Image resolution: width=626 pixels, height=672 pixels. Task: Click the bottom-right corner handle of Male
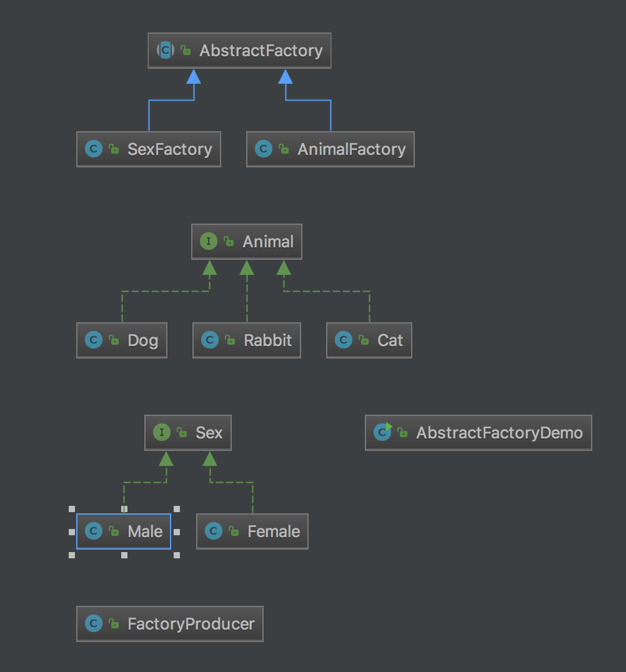[177, 555]
